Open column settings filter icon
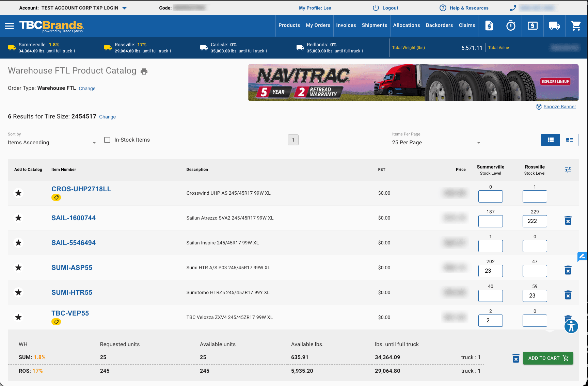588x386 pixels. point(568,170)
